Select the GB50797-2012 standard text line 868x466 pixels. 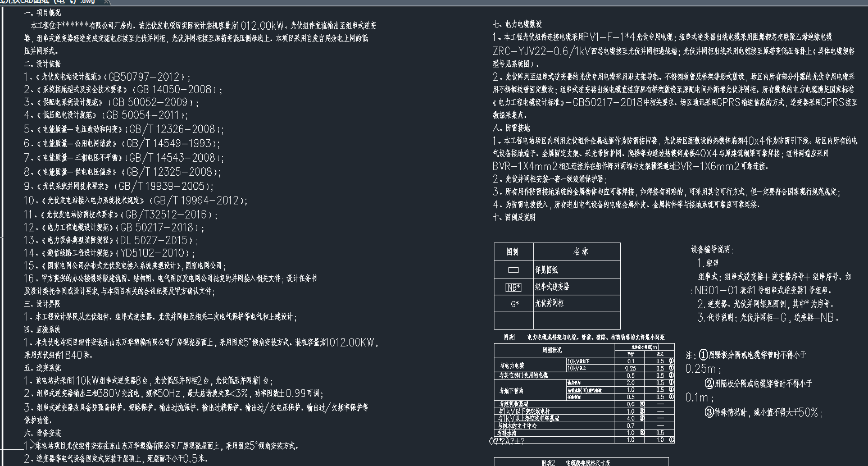click(x=107, y=77)
